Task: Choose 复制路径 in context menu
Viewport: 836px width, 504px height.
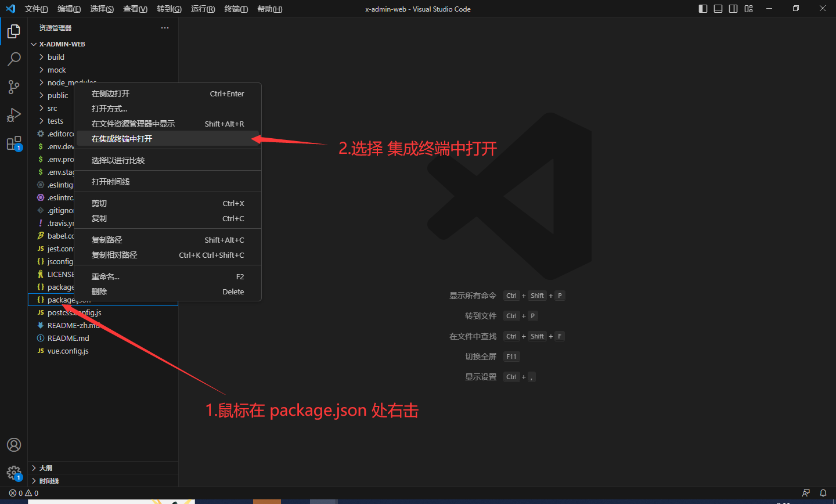Action: coord(168,240)
